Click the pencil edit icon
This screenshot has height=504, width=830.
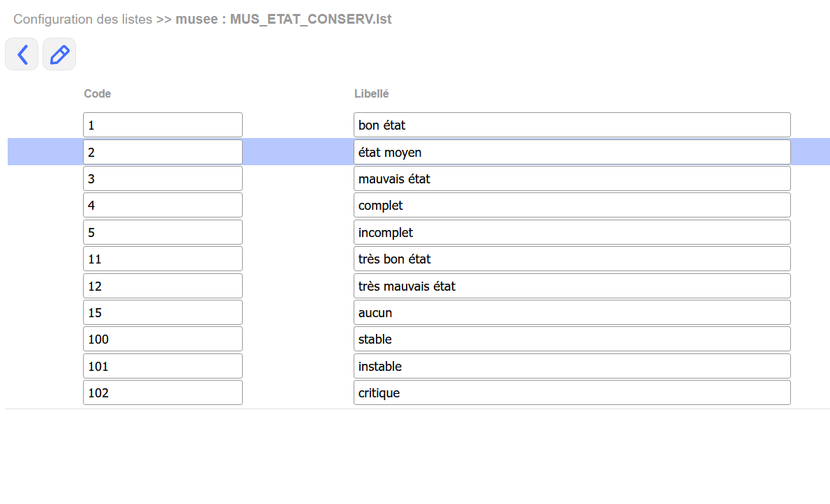(x=59, y=54)
